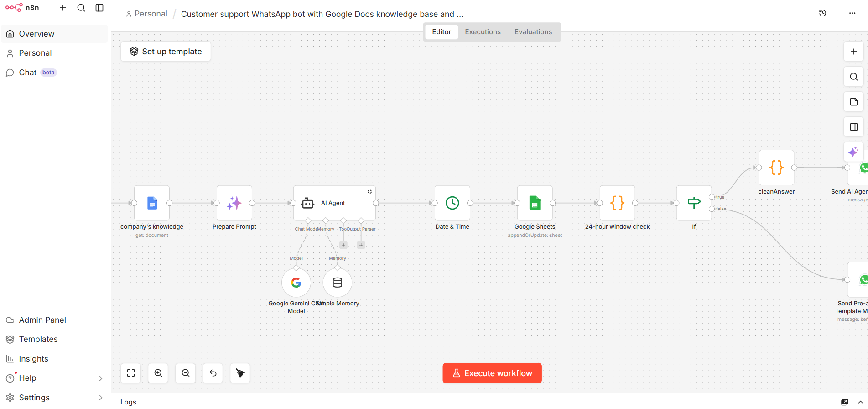Screen dimensions: 868x409
Task: Select the Prepare Prompt node
Action: [x=234, y=203]
